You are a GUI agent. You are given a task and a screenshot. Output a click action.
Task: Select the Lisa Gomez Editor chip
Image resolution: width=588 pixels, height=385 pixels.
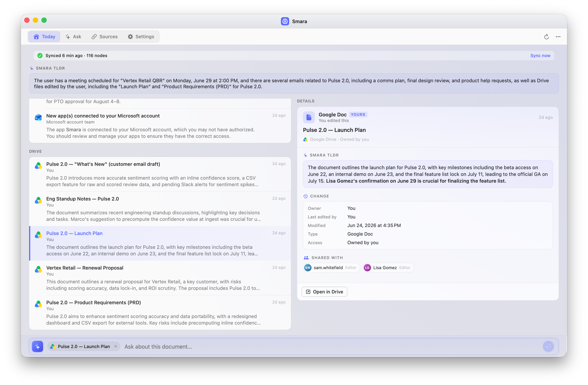388,268
